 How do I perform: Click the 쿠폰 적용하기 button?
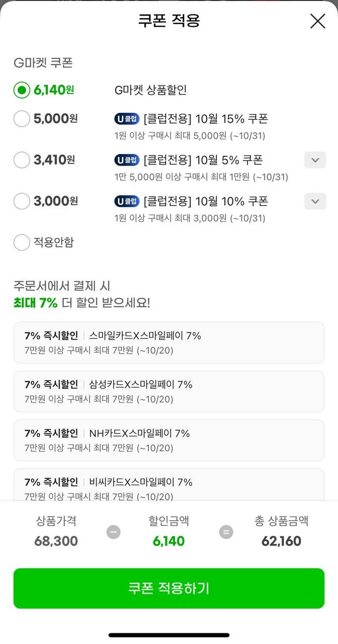click(169, 588)
